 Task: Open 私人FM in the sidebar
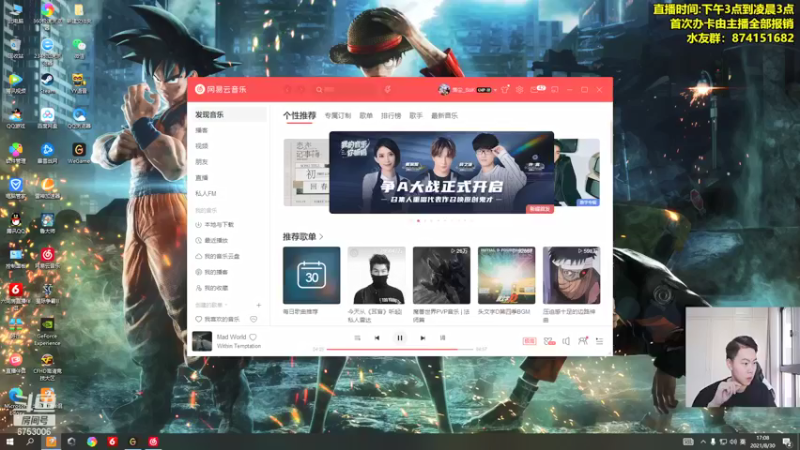tap(206, 193)
